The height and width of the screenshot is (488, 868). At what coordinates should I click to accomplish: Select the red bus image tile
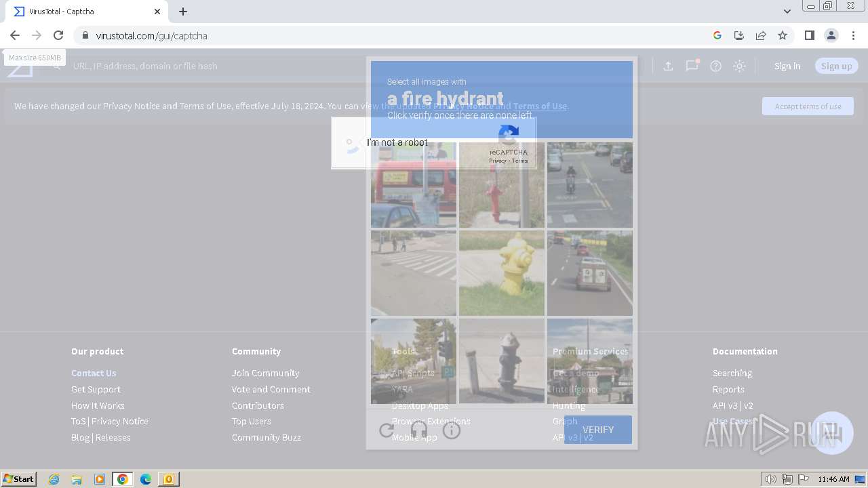pos(414,185)
